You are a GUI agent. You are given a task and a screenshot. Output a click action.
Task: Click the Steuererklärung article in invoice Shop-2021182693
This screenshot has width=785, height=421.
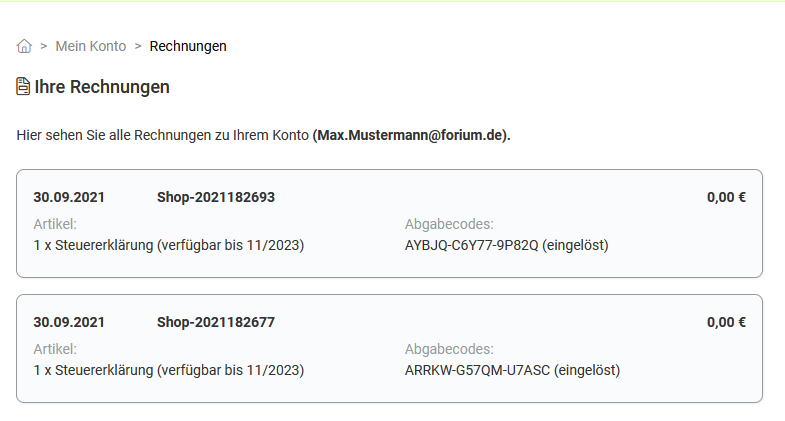coord(168,245)
